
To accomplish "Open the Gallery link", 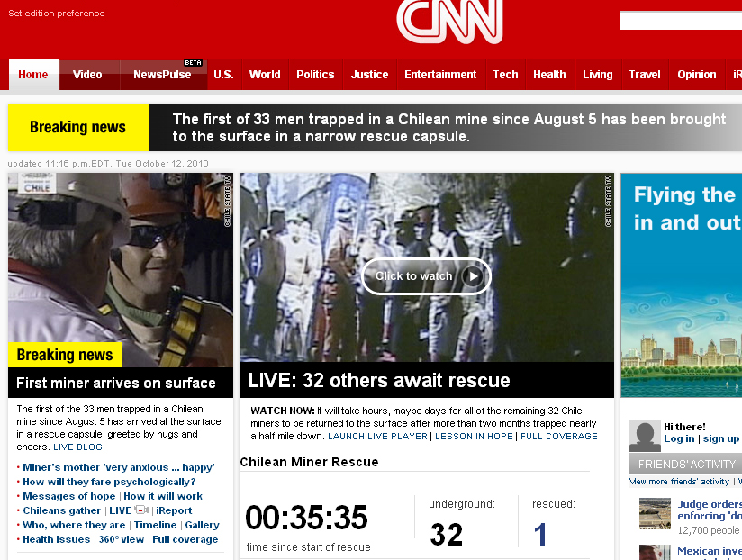I will pos(202,525).
